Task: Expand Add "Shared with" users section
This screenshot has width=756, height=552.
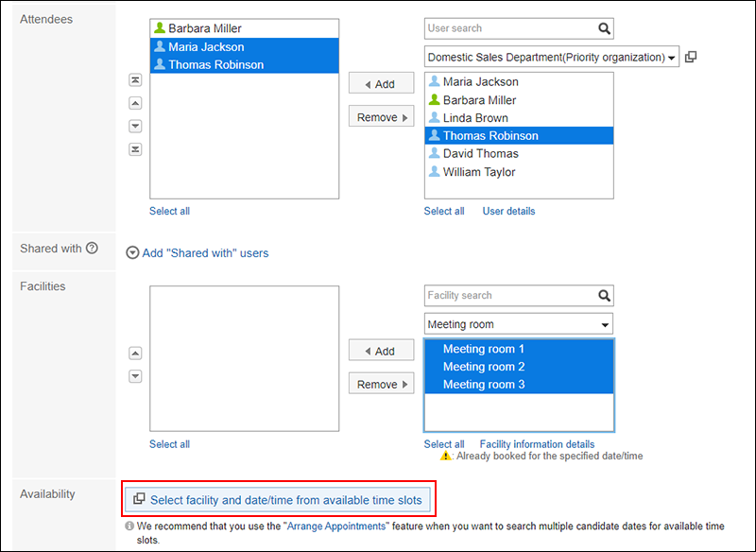Action: pos(198,253)
